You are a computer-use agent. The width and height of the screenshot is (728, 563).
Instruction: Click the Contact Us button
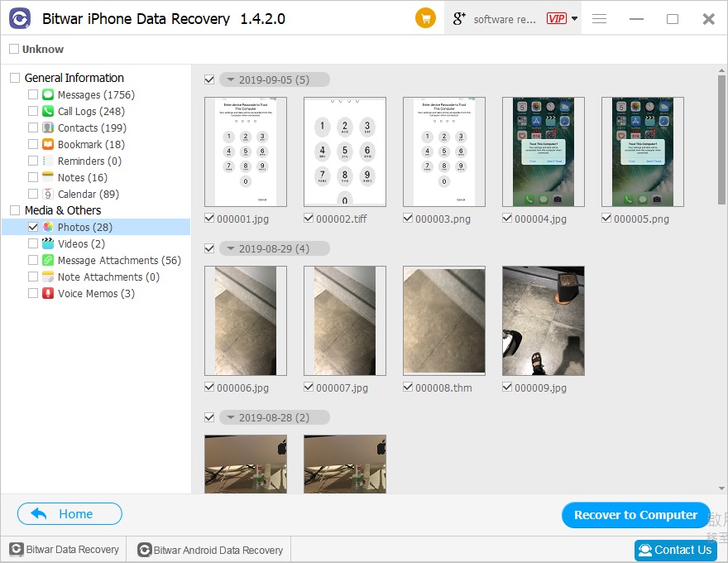click(675, 550)
